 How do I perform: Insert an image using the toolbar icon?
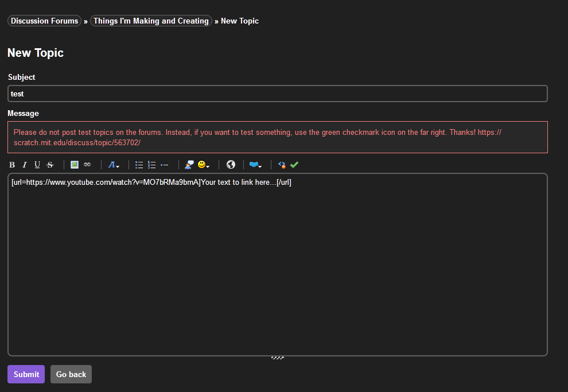pyautogui.click(x=75, y=165)
